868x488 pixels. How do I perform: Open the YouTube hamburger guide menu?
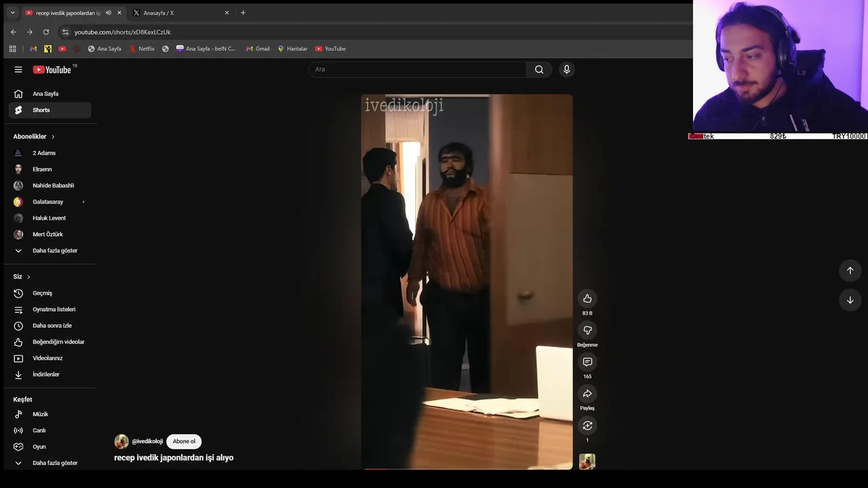[x=18, y=69]
